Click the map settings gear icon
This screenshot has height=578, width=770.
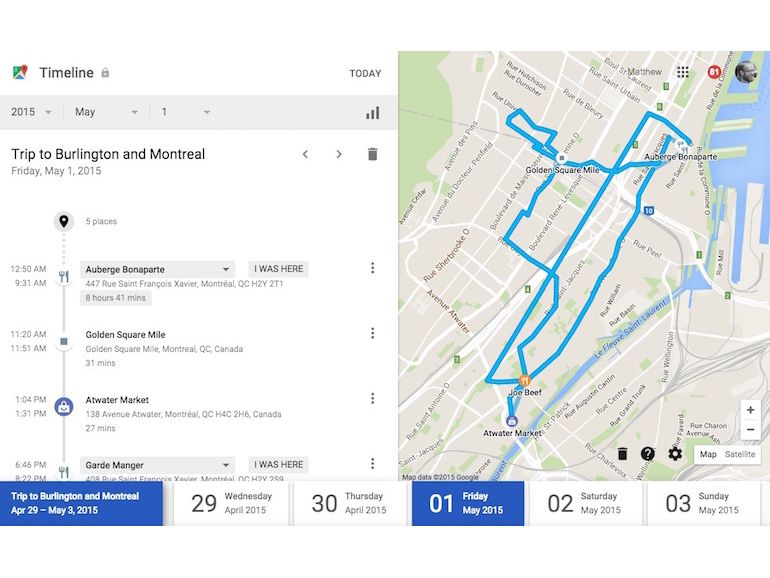(675, 454)
